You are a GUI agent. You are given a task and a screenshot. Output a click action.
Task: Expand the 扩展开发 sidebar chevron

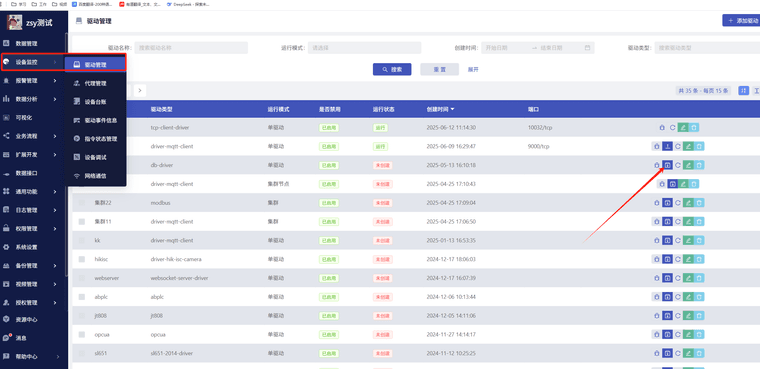tap(55, 155)
